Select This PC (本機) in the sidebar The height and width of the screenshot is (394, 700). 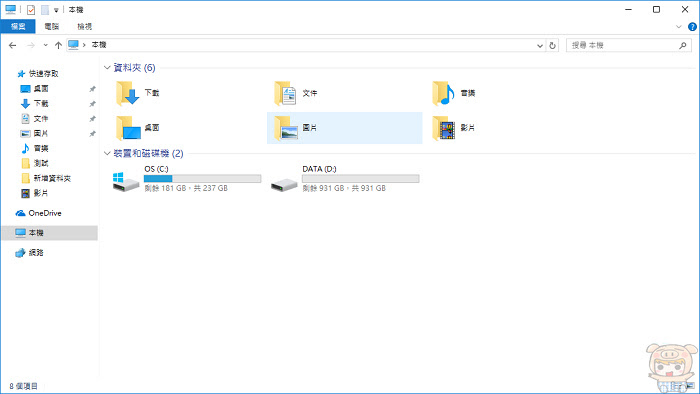(x=50, y=233)
